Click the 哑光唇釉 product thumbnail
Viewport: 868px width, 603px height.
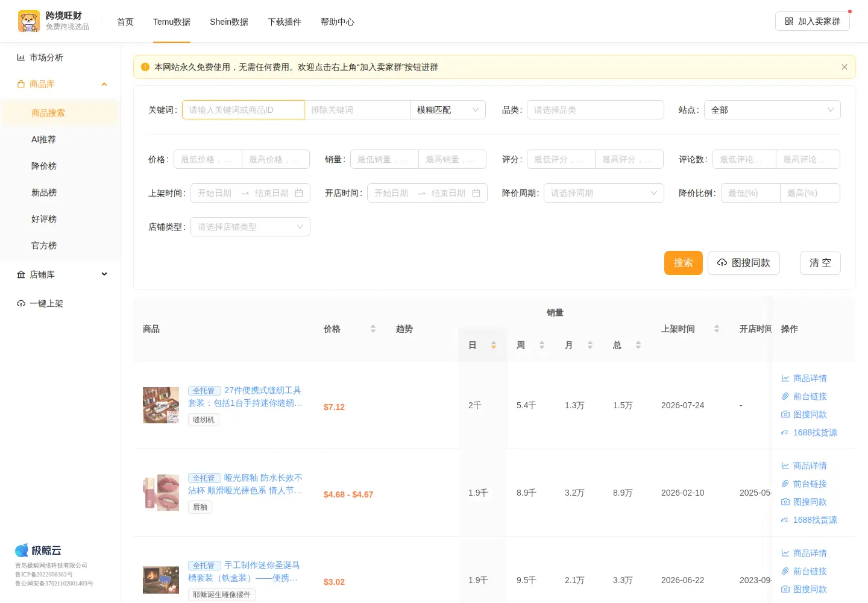(161, 493)
